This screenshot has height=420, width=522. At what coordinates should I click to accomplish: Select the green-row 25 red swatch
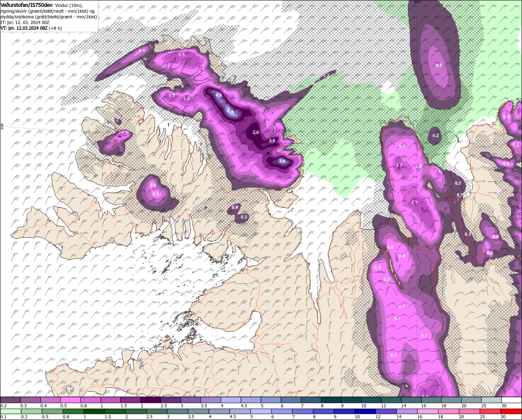(490, 411)
